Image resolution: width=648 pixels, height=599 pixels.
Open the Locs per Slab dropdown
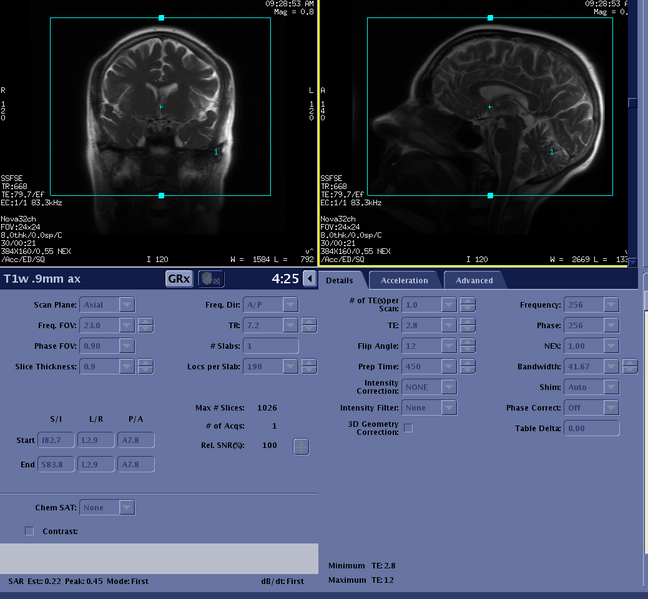tap(291, 367)
